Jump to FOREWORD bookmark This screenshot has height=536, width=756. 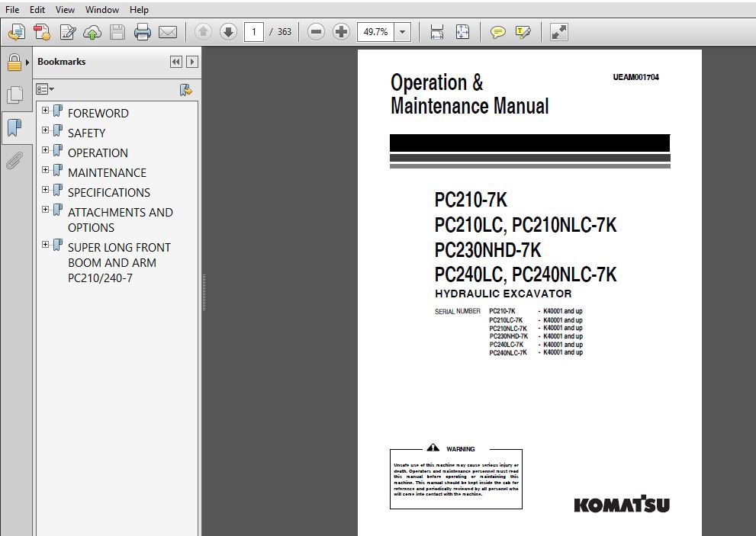click(x=98, y=114)
